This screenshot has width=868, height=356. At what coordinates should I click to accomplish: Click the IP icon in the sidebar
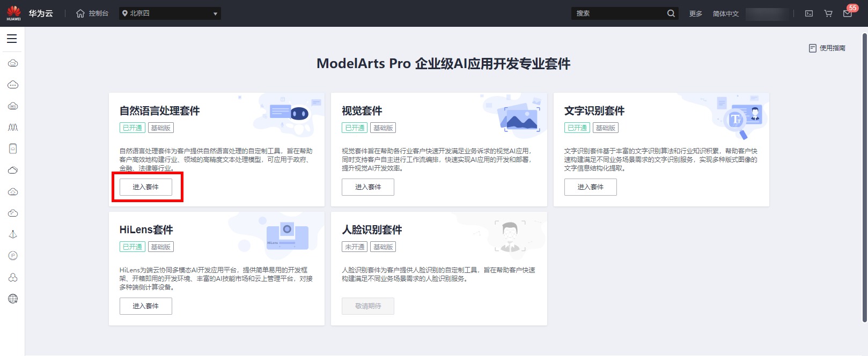point(13,256)
